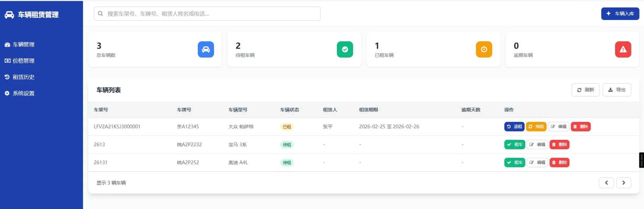Click the 车辆状态 column header
Screen dimensions: 644x209
(289, 110)
